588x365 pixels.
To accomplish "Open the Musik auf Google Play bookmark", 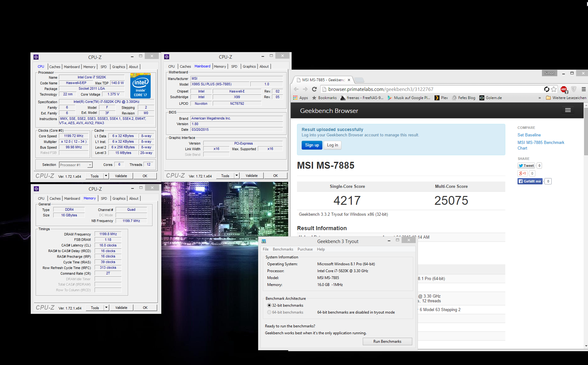I will (x=409, y=98).
